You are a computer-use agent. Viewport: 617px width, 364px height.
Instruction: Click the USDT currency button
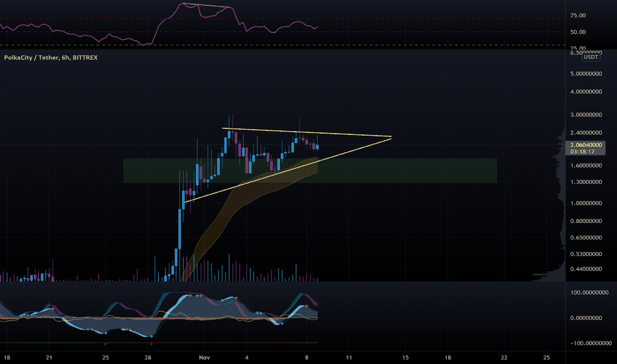591,57
